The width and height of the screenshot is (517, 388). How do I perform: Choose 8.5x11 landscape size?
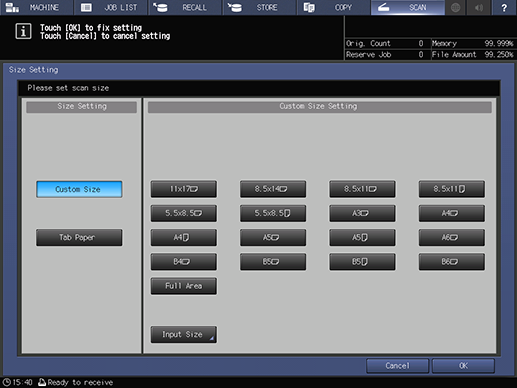click(362, 189)
